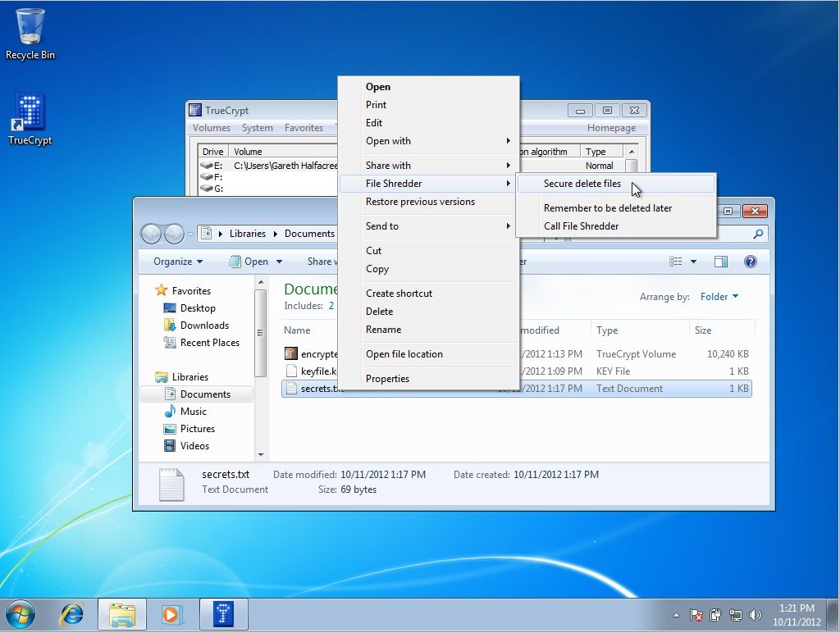Expand the Share with submenu
The image size is (840, 633).
click(429, 166)
